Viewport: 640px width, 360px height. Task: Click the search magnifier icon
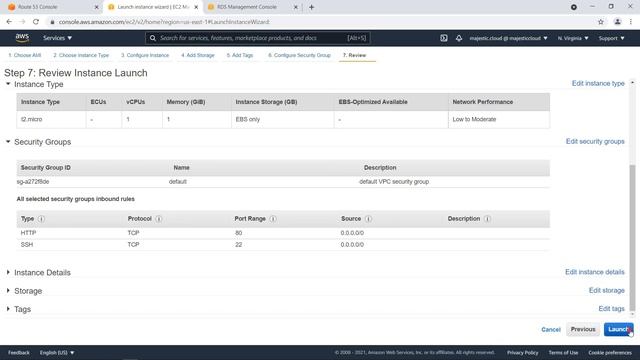point(153,38)
